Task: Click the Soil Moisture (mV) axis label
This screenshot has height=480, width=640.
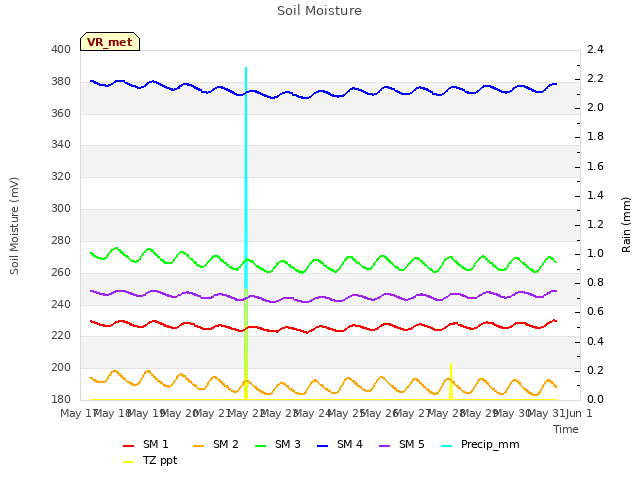Action: click(x=14, y=226)
